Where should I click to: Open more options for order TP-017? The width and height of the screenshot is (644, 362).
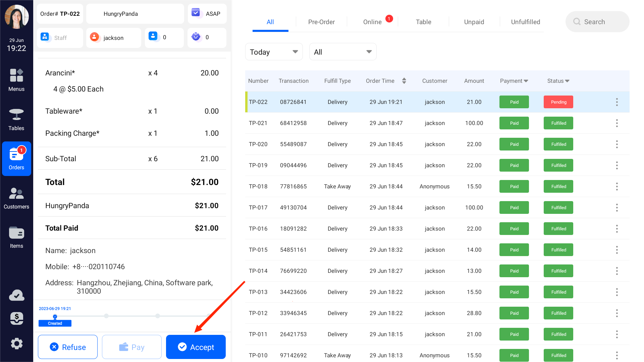pyautogui.click(x=617, y=207)
